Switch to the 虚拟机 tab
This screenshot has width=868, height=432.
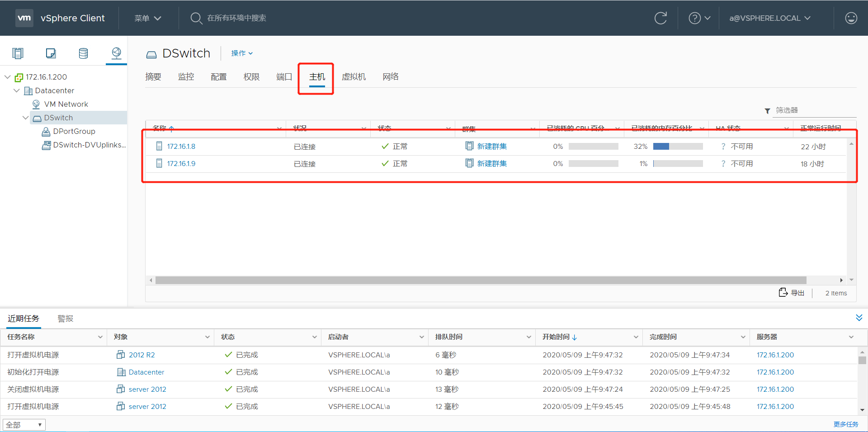pyautogui.click(x=354, y=76)
